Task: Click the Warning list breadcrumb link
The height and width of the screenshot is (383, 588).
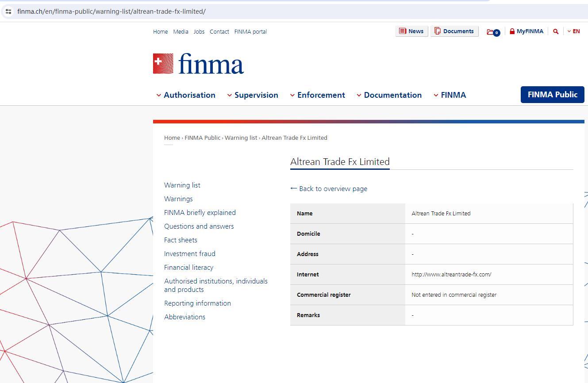Action: coord(241,138)
